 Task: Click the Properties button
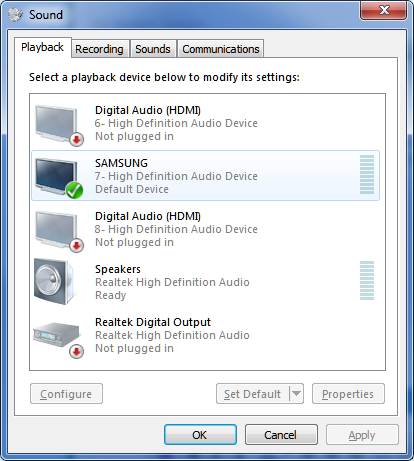click(x=348, y=394)
